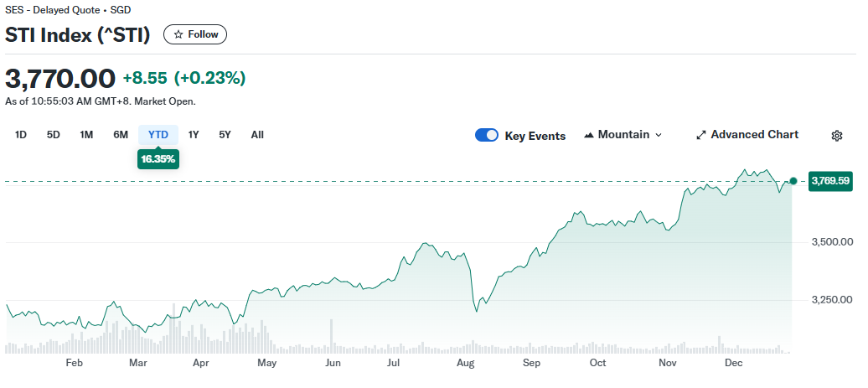The image size is (868, 388).
Task: Select the 1D time range tab
Action: point(21,135)
